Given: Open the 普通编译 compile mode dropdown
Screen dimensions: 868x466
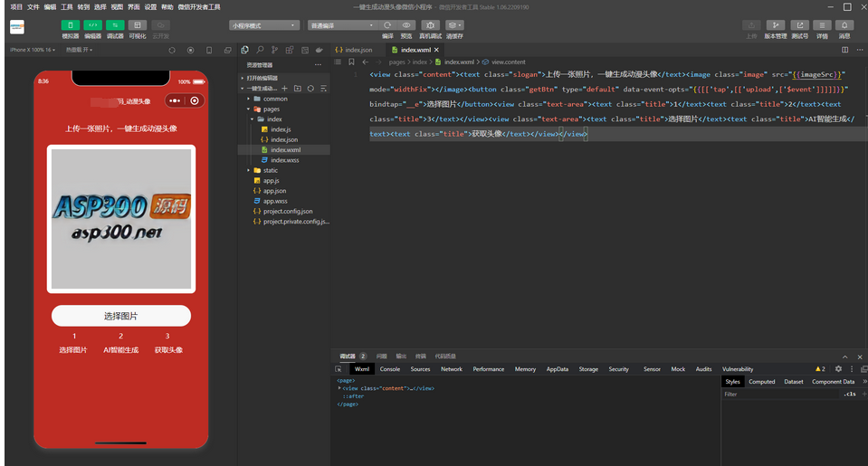Looking at the screenshot, I should point(339,25).
